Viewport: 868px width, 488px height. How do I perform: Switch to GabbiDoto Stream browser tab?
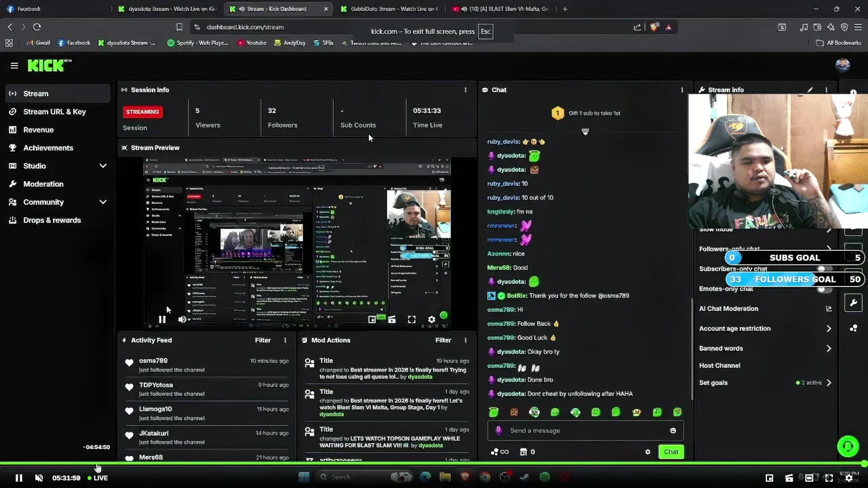coord(390,9)
